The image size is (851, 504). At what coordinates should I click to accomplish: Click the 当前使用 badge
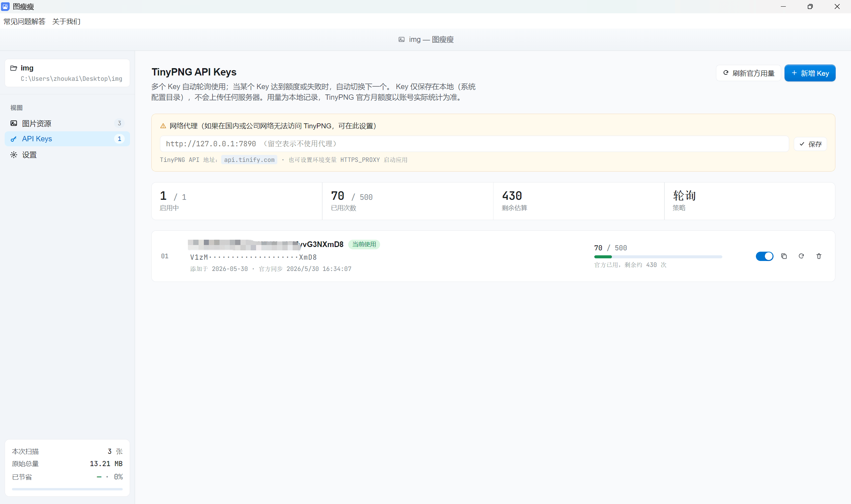pos(364,244)
